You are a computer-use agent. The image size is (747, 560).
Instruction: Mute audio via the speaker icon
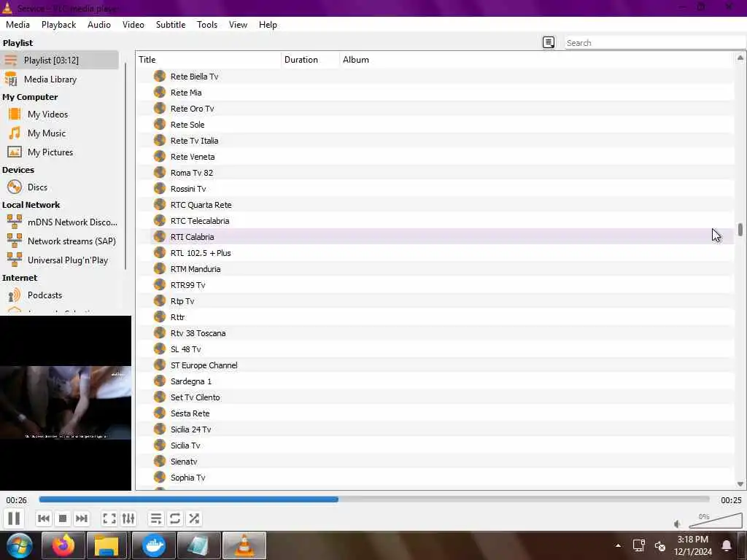678,524
